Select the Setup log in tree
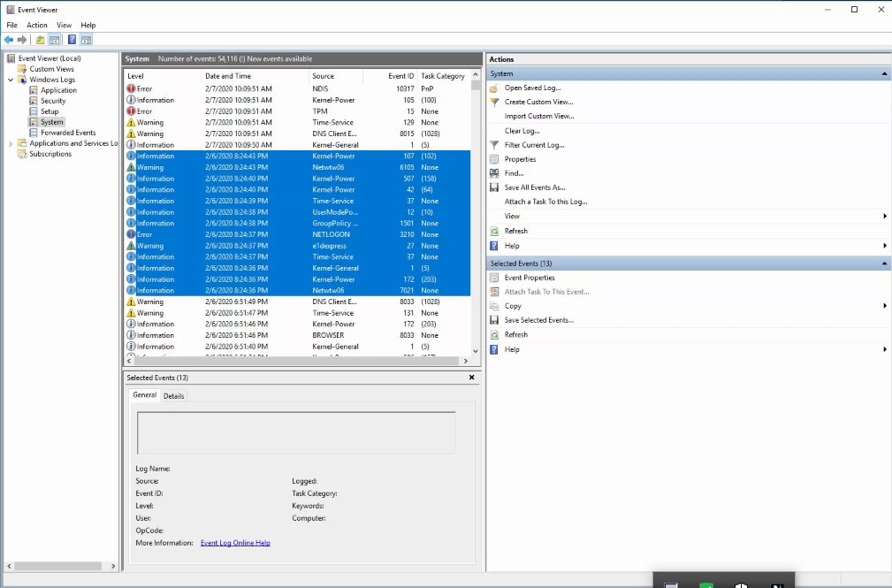 [x=50, y=111]
